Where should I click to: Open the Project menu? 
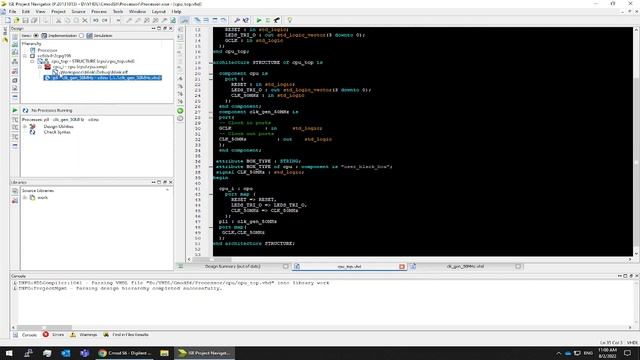tap(58, 12)
